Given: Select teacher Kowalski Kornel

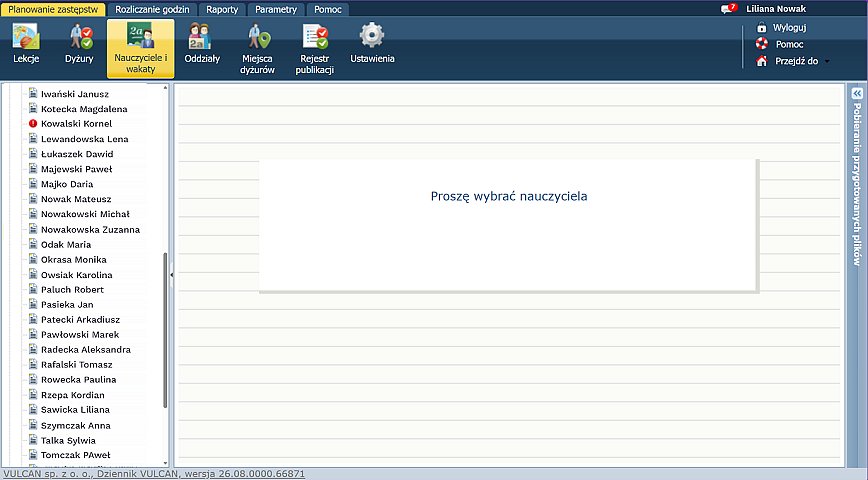Looking at the screenshot, I should [76, 123].
